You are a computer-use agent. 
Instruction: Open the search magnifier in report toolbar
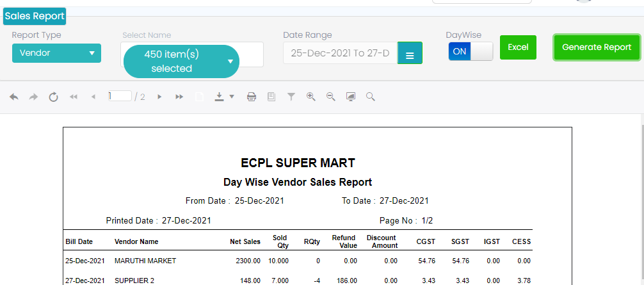[x=371, y=97]
